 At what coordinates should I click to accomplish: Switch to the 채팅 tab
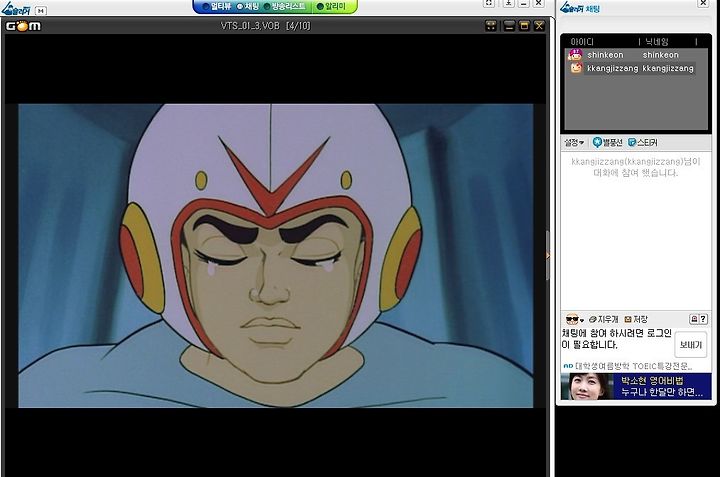tap(248, 6)
